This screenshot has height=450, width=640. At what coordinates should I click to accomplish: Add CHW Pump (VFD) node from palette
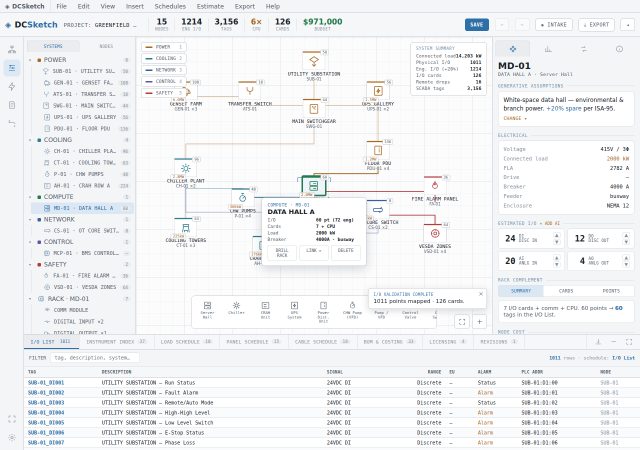(352, 308)
